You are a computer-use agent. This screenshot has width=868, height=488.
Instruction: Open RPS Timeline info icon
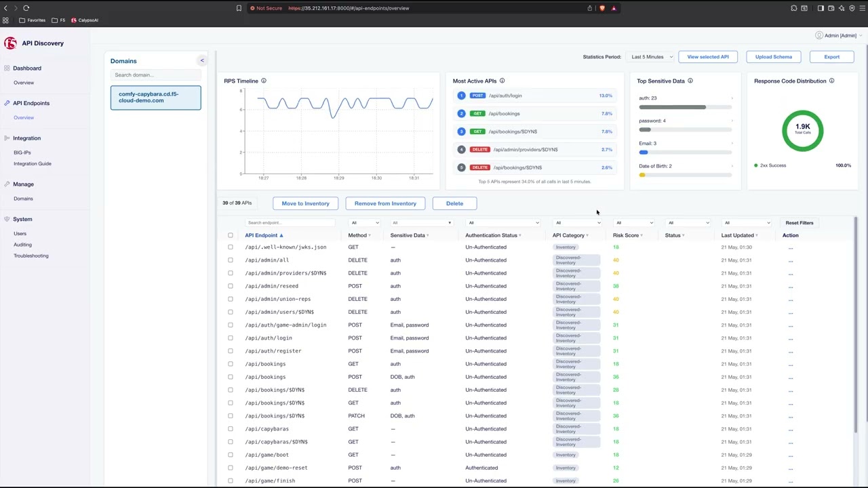[264, 81]
